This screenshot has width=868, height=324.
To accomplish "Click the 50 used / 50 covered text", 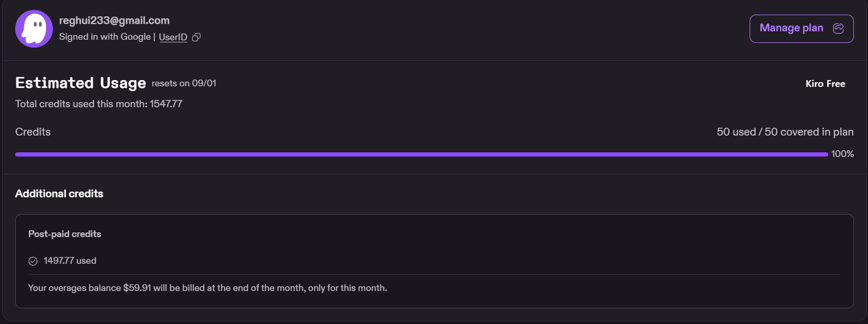I will 785,132.
